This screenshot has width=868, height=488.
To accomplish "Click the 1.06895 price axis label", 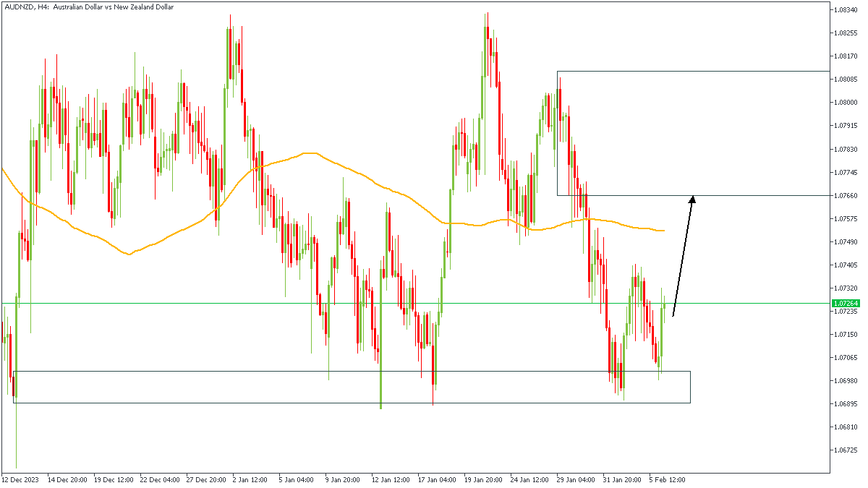I will [845, 403].
